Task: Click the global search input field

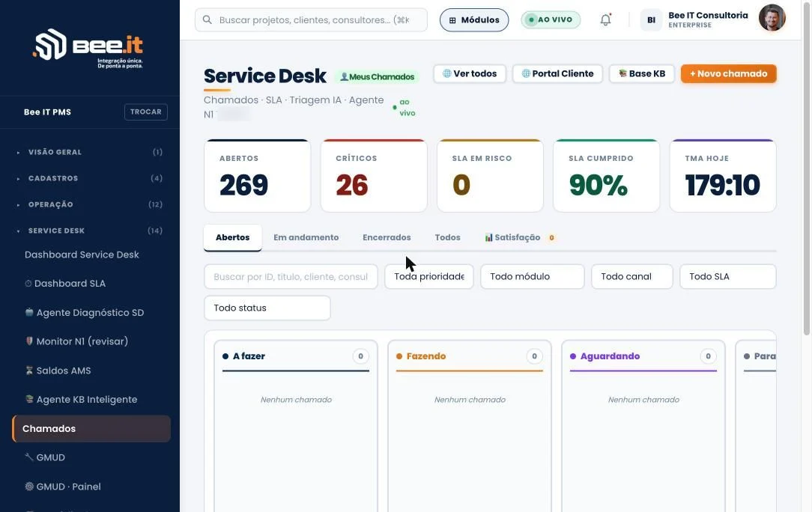Action: coord(311,19)
